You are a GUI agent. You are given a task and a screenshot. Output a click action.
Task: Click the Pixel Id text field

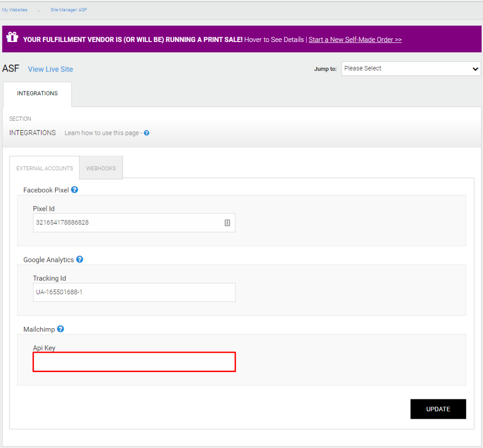[x=127, y=223]
